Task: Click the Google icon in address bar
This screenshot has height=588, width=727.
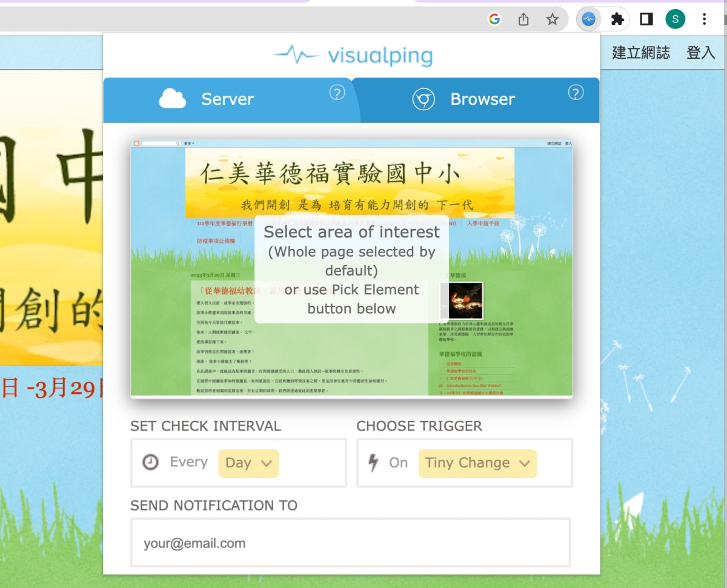Action: click(x=494, y=19)
